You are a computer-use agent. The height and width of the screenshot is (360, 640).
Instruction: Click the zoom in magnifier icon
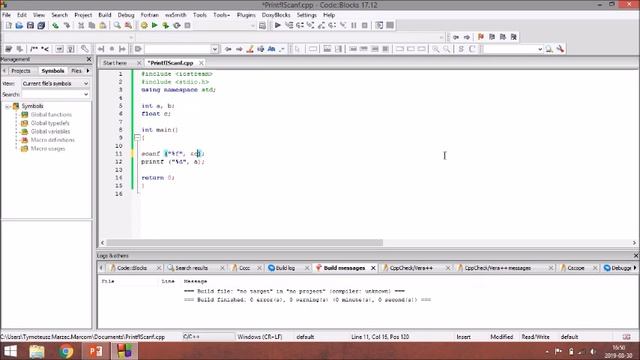pos(436,49)
